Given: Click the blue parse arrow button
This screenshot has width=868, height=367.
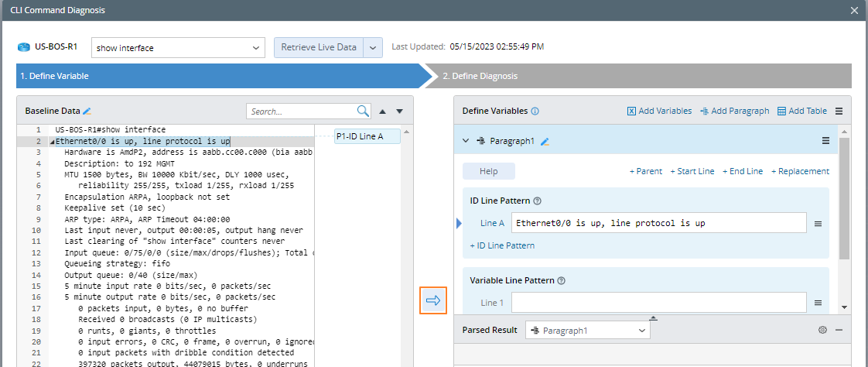Looking at the screenshot, I should 433,300.
